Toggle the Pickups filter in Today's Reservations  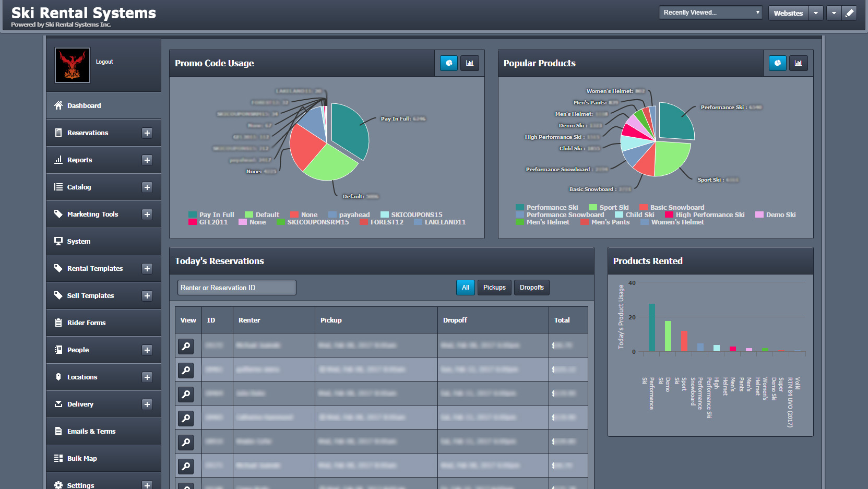[x=494, y=287]
